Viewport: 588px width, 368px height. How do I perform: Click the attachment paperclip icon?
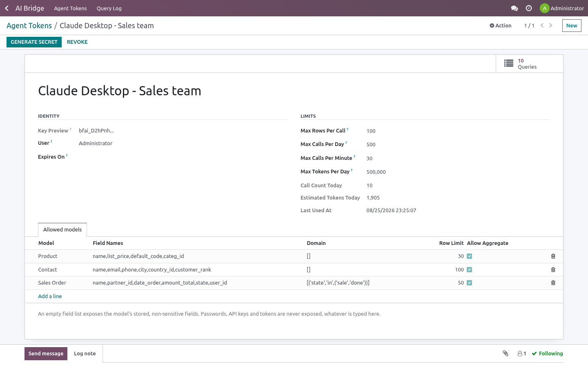(x=506, y=354)
